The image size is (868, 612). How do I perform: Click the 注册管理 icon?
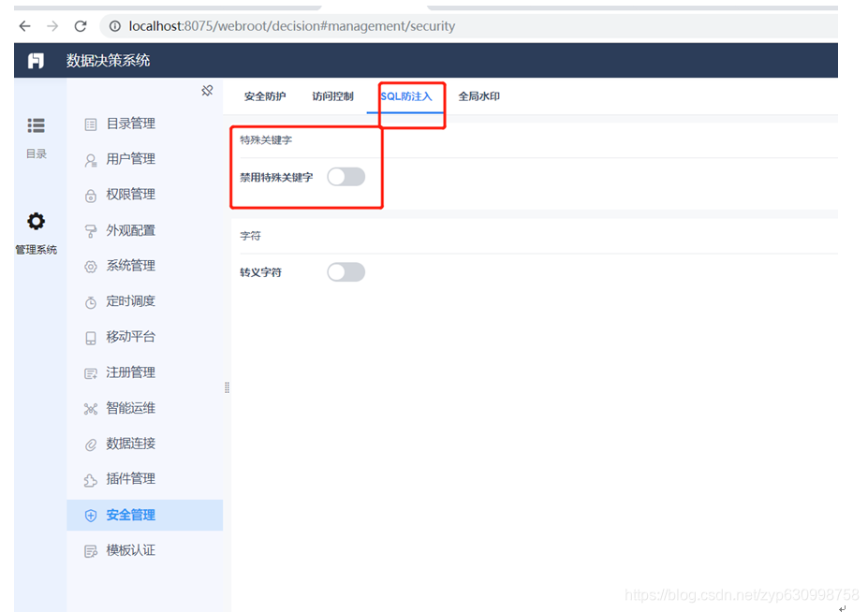[91, 373]
